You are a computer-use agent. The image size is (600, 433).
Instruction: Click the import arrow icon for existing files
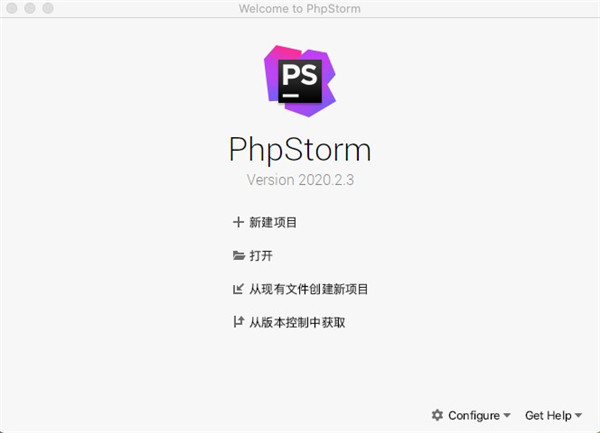[x=238, y=289]
